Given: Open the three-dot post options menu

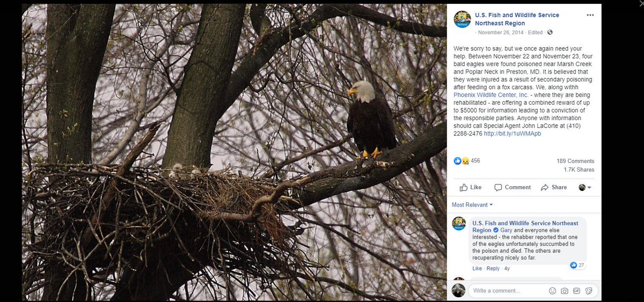Looking at the screenshot, I should coord(590,15).
